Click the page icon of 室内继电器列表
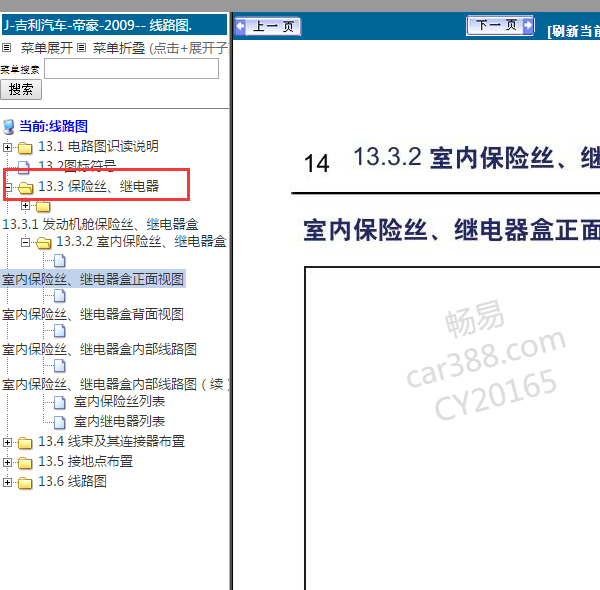This screenshot has height=590, width=600. click(x=60, y=422)
